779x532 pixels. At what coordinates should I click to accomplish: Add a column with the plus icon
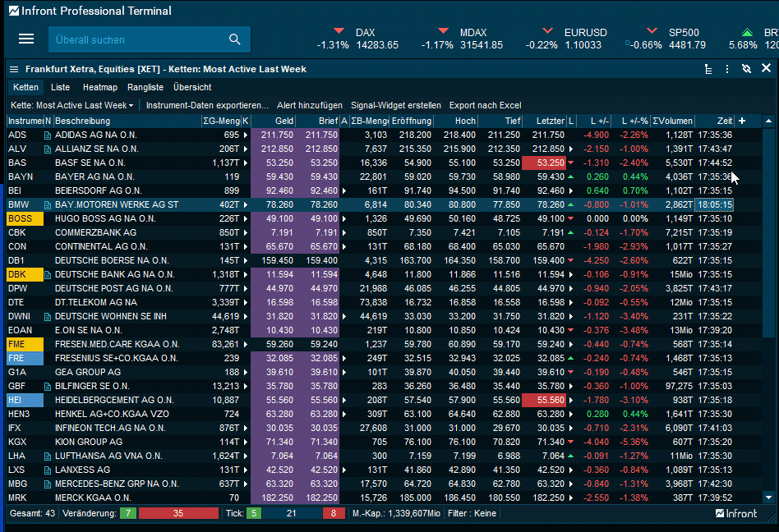coord(742,121)
